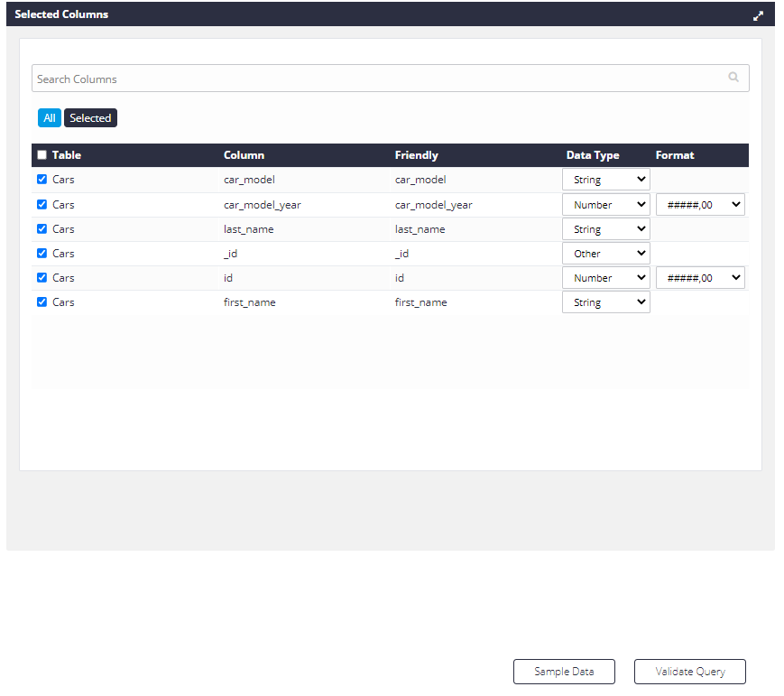Expand the Selected Columns panel

[x=758, y=16]
